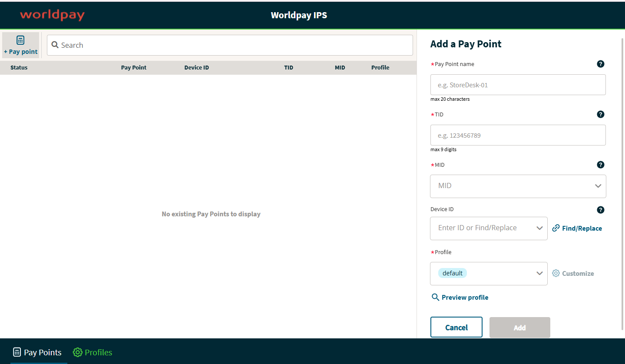This screenshot has height=364, width=625.
Task: Click into the TID input field
Action: 518,136
